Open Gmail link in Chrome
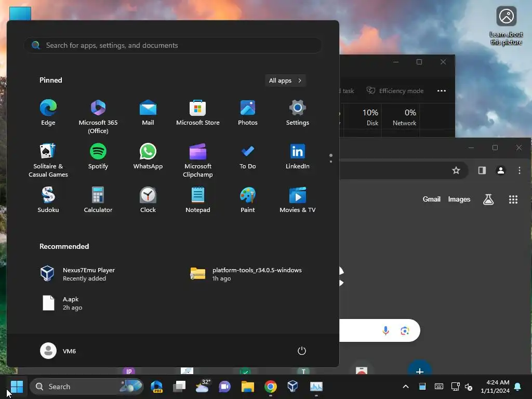532x399 pixels. (432, 199)
